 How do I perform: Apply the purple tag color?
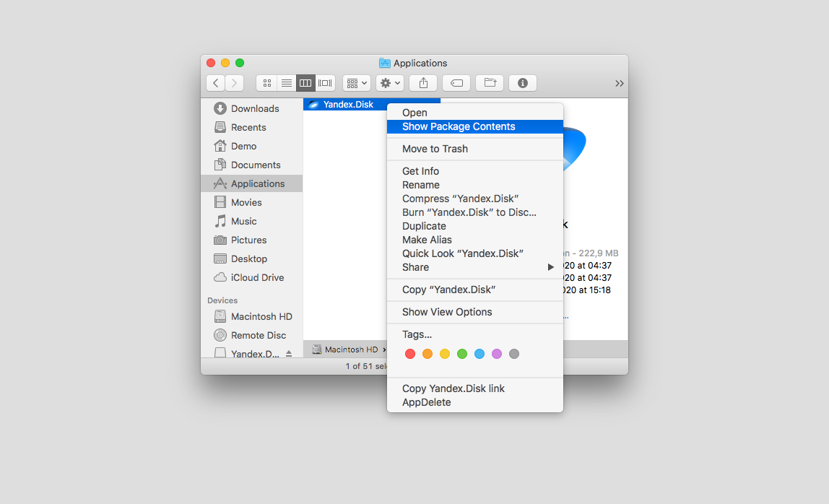pyautogui.click(x=497, y=354)
